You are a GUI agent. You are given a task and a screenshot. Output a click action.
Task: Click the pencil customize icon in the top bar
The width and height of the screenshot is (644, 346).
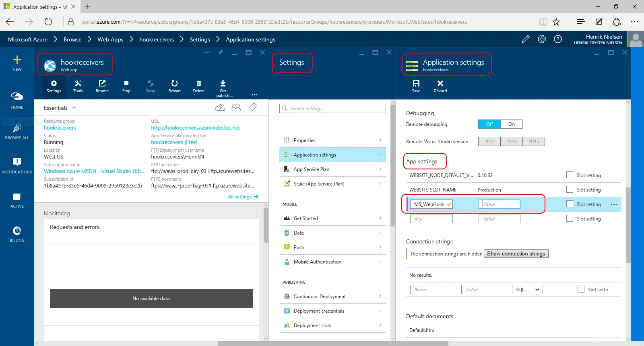click(x=526, y=39)
